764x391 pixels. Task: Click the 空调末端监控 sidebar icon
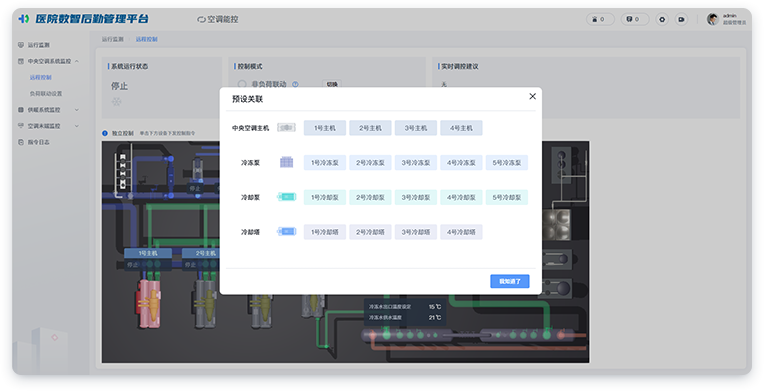[20, 126]
